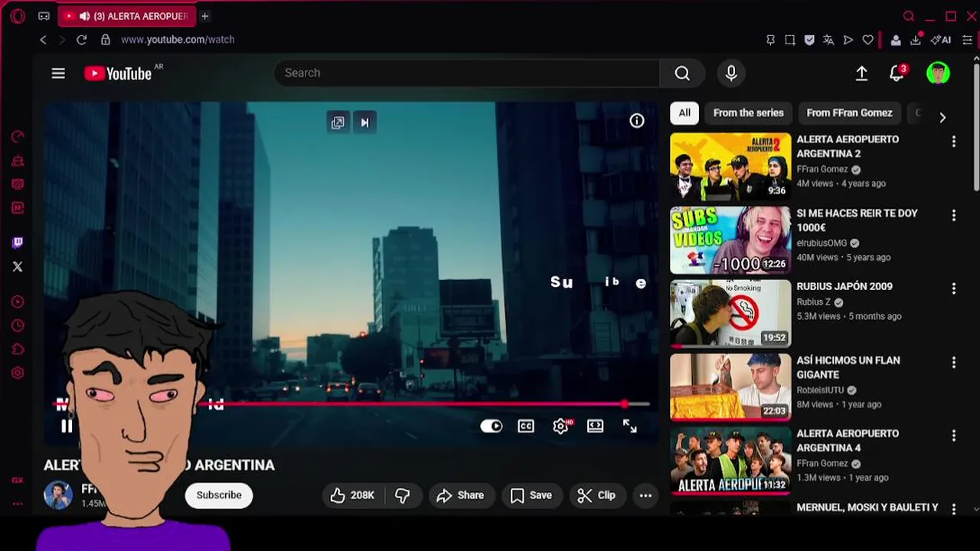Open the YouTube guide hamburger menu
This screenshot has width=980, height=551.
(x=58, y=73)
